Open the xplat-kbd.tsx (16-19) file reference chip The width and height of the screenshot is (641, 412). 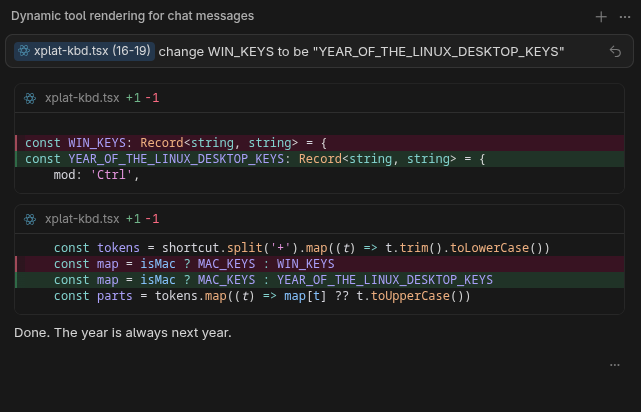(x=84, y=51)
